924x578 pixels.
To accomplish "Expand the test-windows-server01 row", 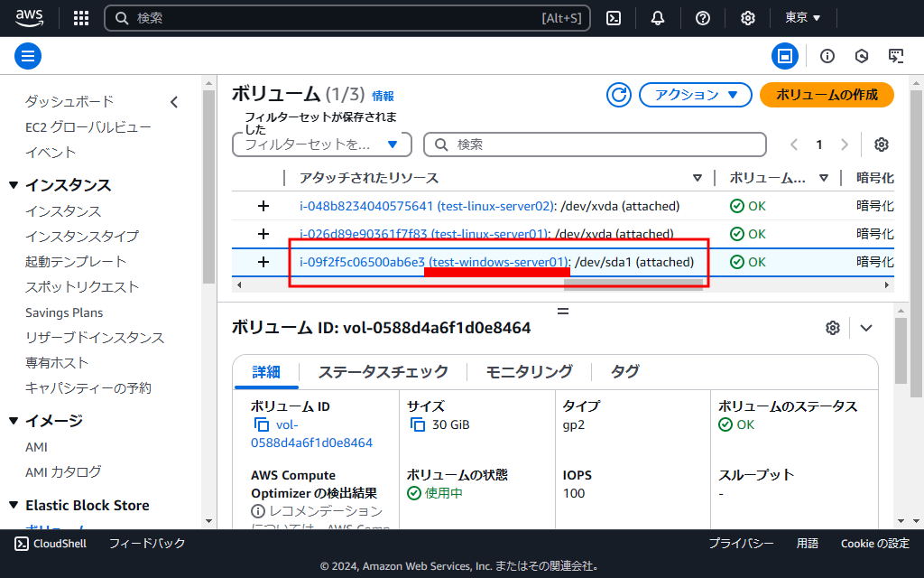I will click(x=263, y=262).
